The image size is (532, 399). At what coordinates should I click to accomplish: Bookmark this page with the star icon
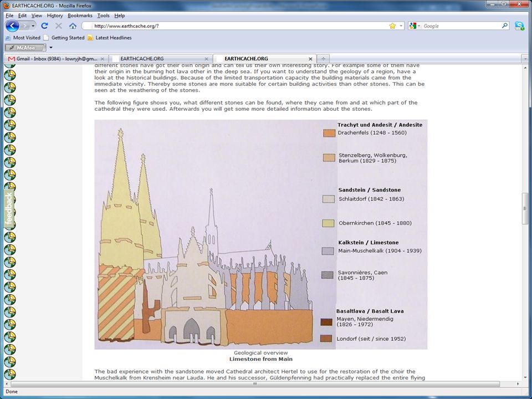pyautogui.click(x=392, y=26)
